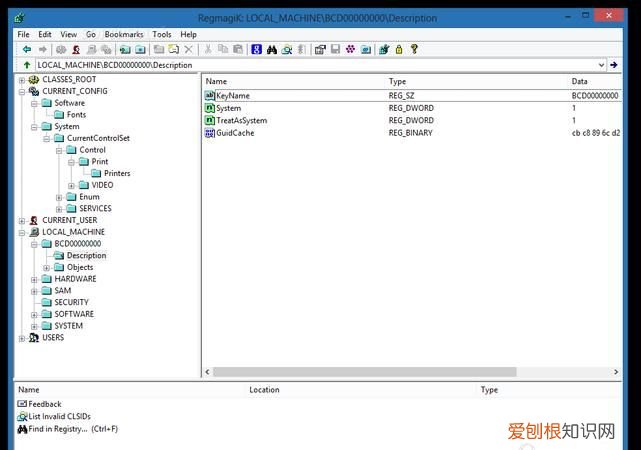Expand the CURRENT_USER tree node
The height and width of the screenshot is (450, 641).
coord(22,221)
